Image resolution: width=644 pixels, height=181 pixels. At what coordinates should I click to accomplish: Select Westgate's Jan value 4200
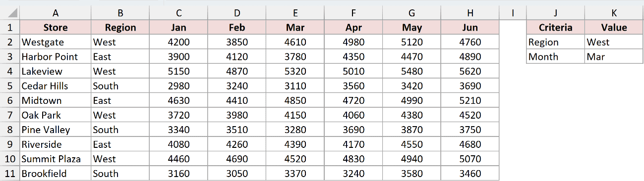point(179,42)
